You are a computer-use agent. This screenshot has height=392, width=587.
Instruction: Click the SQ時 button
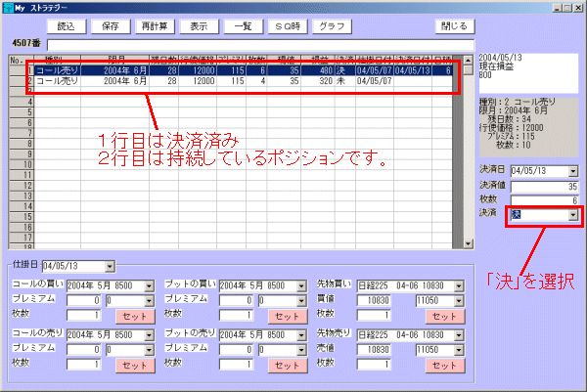click(288, 26)
